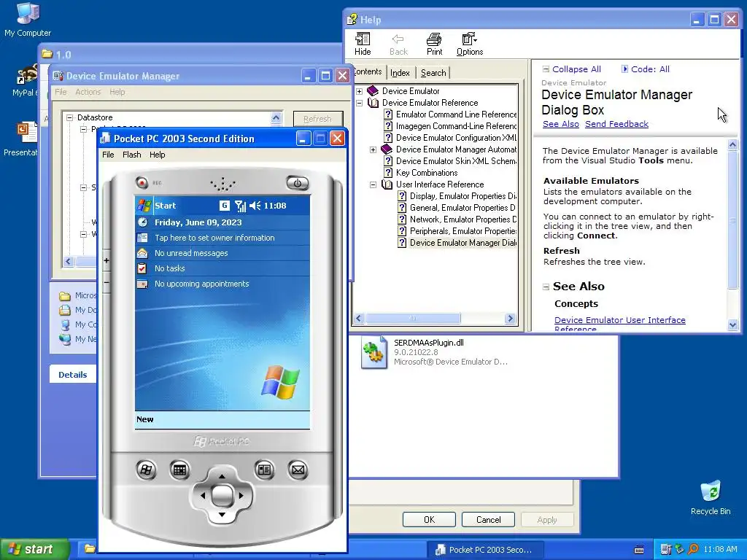This screenshot has width=747, height=560.
Task: Tap the emulator's record button
Action: (x=142, y=182)
